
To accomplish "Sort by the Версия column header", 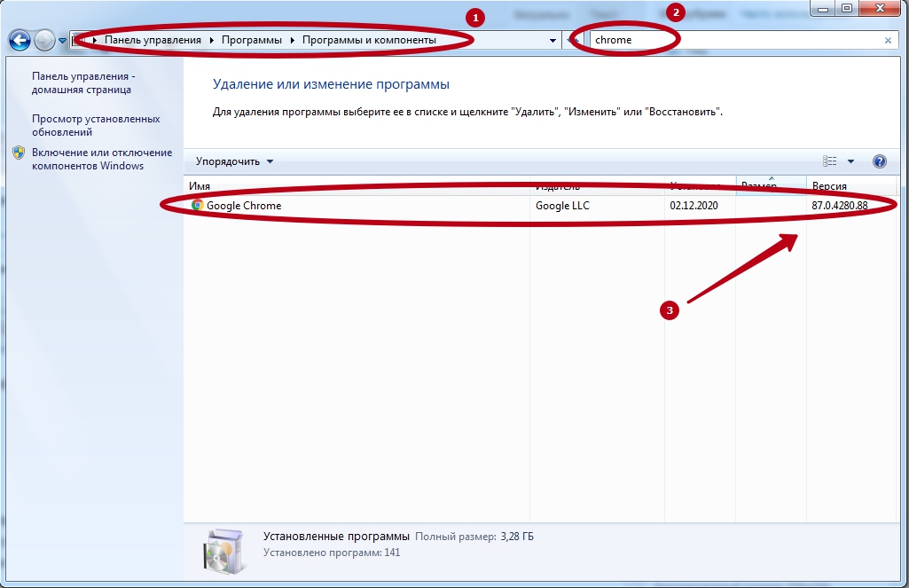I will click(x=851, y=185).
